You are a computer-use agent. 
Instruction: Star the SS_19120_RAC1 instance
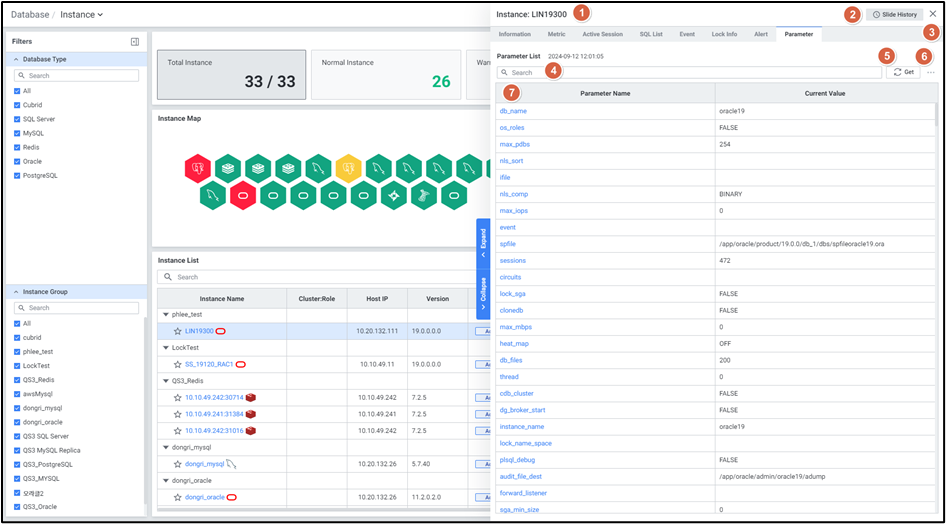177,364
